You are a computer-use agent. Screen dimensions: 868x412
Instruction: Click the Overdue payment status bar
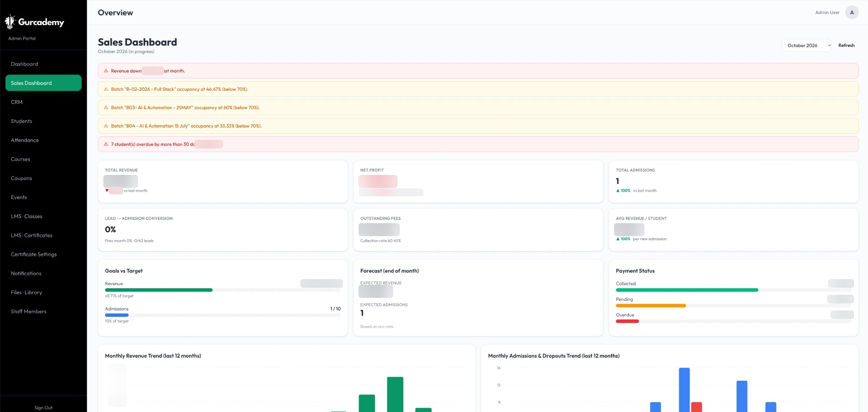click(734, 321)
